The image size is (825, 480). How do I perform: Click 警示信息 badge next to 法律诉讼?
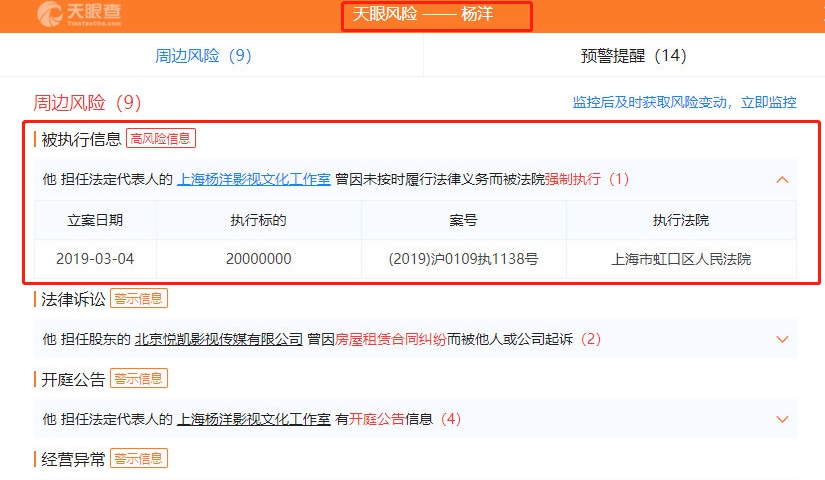[x=139, y=298]
